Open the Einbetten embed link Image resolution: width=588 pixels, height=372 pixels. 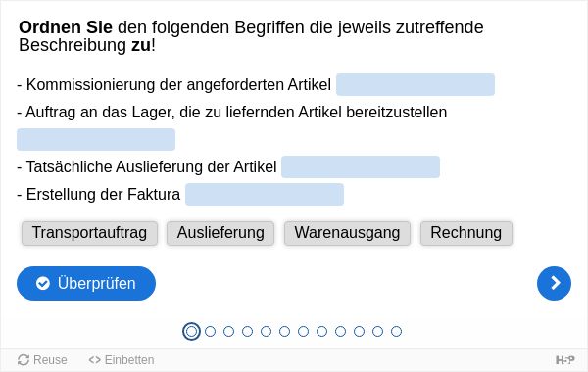[x=122, y=360]
